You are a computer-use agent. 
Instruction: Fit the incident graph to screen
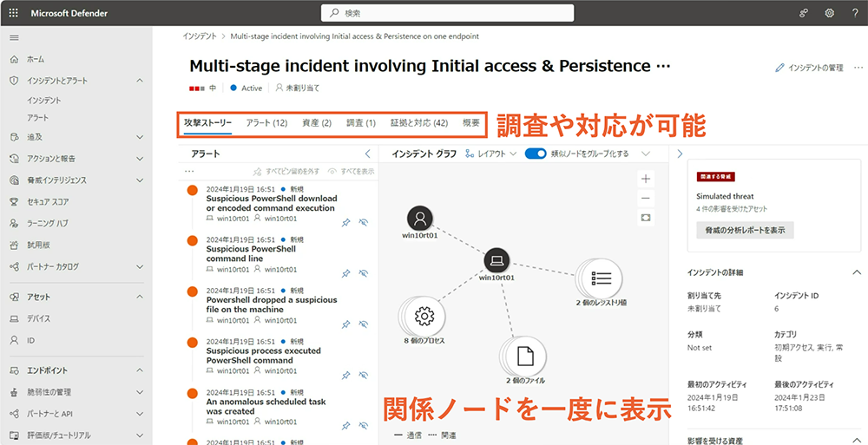(x=646, y=218)
